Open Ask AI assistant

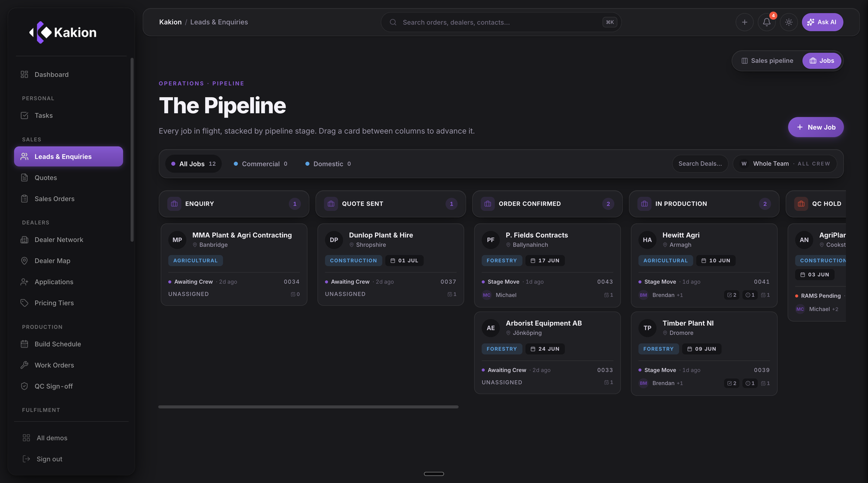click(x=822, y=22)
